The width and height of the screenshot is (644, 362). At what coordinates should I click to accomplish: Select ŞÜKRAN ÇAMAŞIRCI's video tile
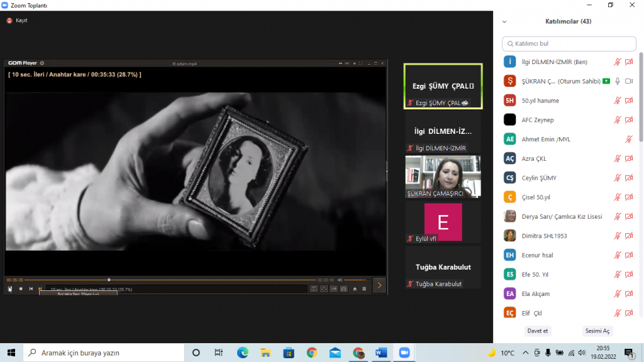pyautogui.click(x=443, y=176)
